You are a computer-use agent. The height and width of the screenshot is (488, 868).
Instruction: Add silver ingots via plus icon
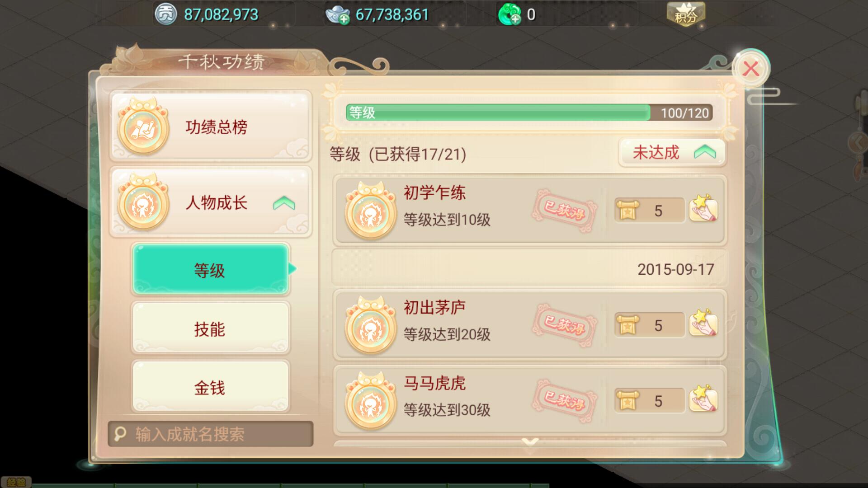(343, 19)
